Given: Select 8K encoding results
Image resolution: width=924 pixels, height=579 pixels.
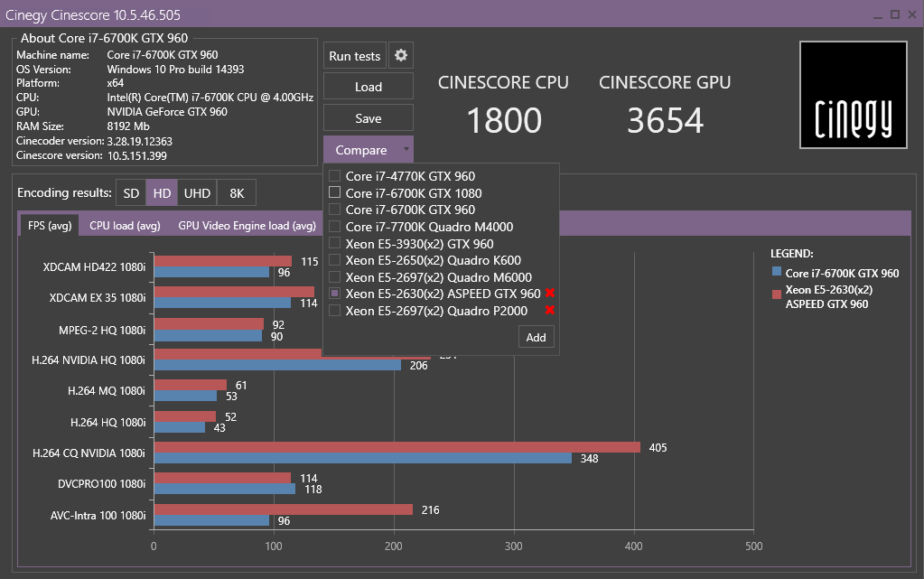Looking at the screenshot, I should [x=237, y=193].
